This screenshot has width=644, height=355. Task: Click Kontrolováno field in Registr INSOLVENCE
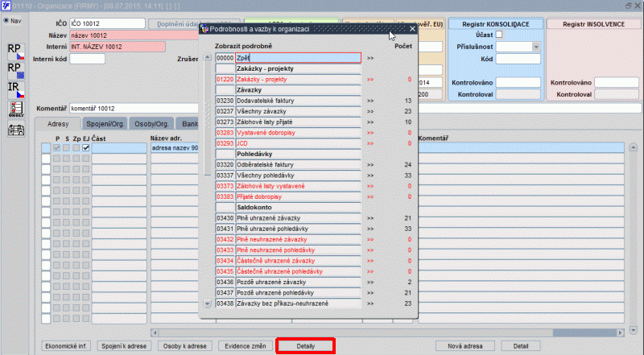click(x=617, y=83)
